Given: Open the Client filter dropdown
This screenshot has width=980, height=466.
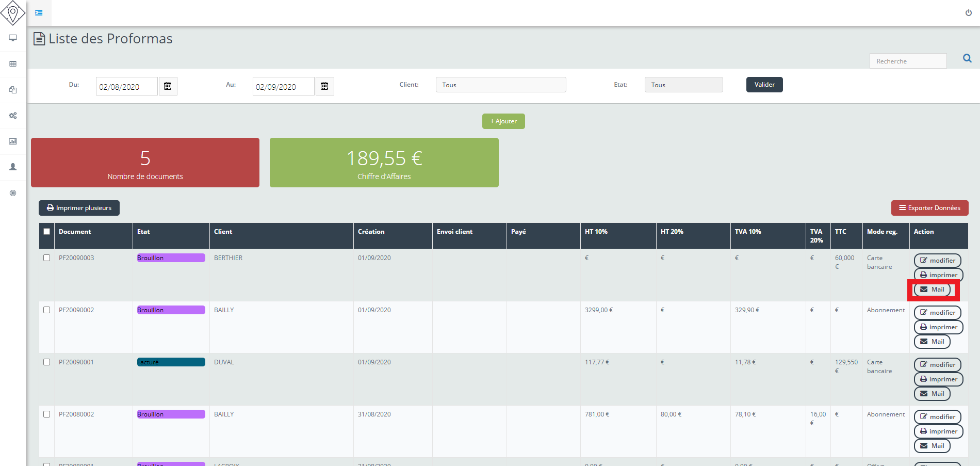Looking at the screenshot, I should pos(500,85).
